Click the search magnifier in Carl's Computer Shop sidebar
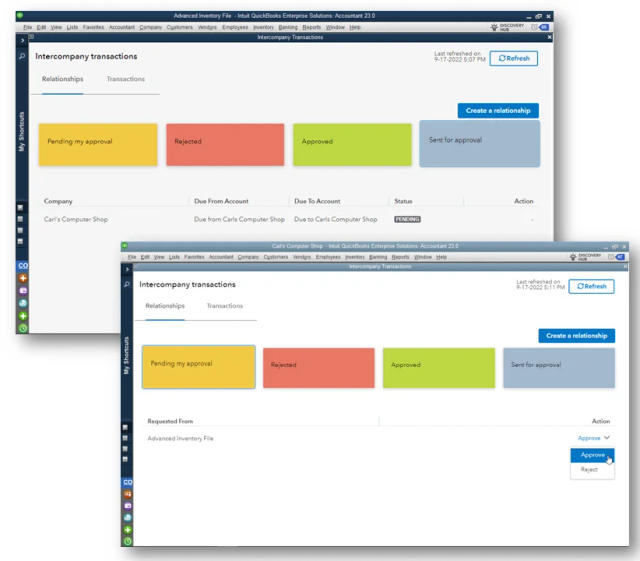Screen dimensions: 640x561 (127, 284)
